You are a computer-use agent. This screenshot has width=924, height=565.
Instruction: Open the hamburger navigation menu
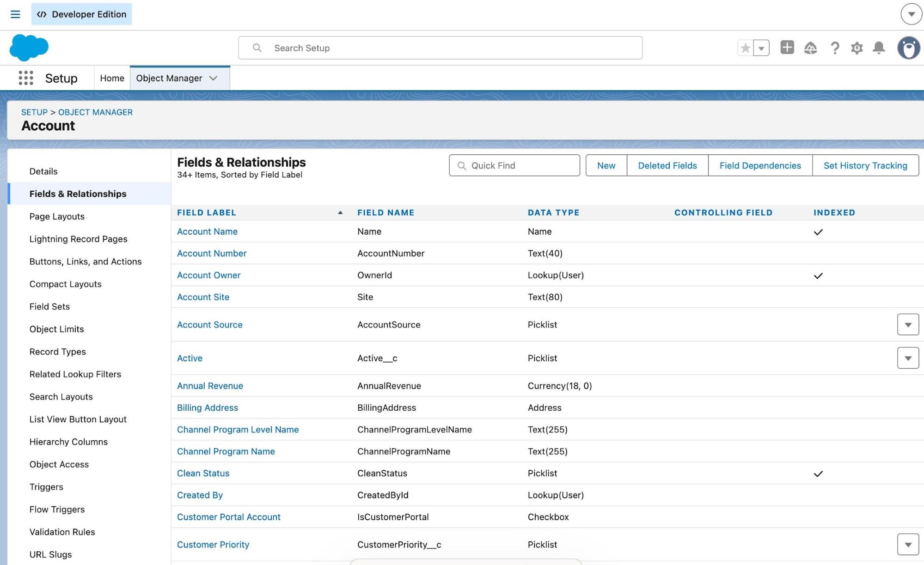click(15, 14)
